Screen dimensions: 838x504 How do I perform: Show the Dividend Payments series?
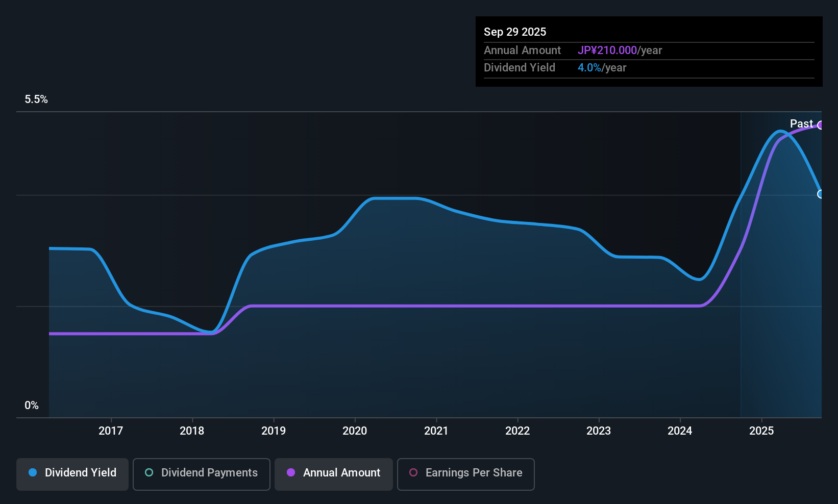[201, 473]
